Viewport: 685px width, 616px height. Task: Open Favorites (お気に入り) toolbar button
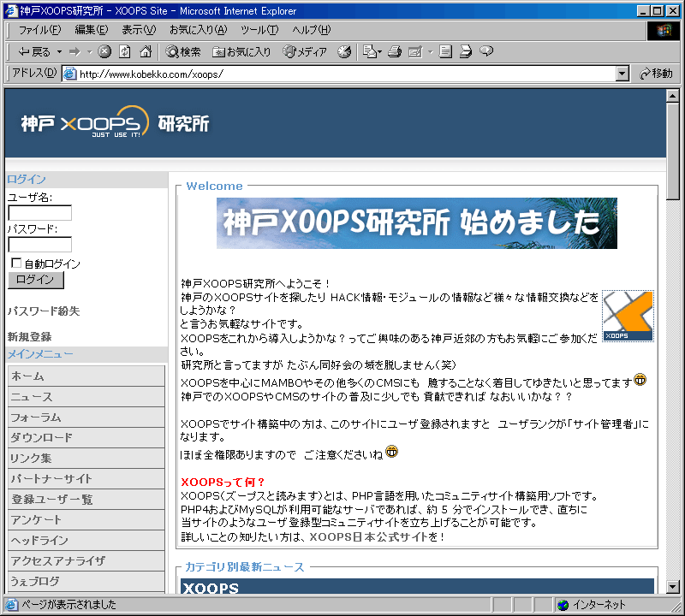(241, 52)
